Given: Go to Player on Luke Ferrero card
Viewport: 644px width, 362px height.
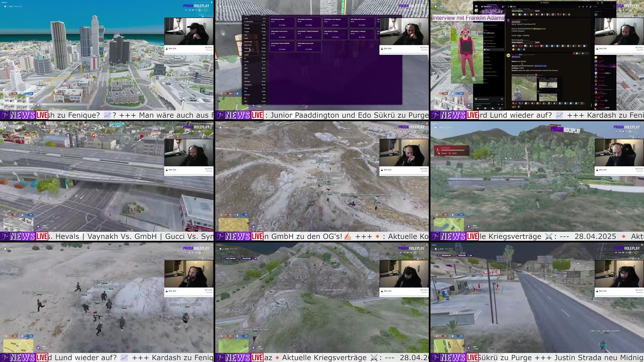Looking at the screenshot, I should pyautogui.click(x=282, y=37).
